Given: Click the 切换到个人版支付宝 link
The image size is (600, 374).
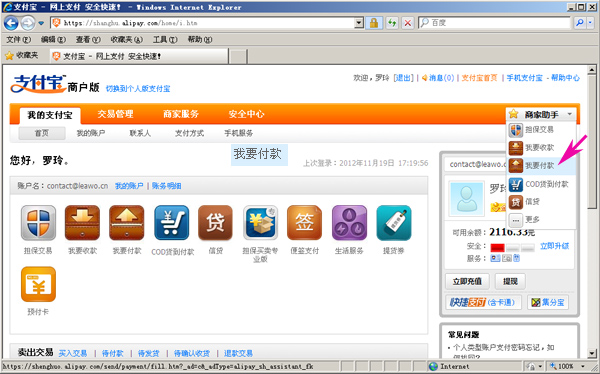Looking at the screenshot, I should pyautogui.click(x=138, y=89).
